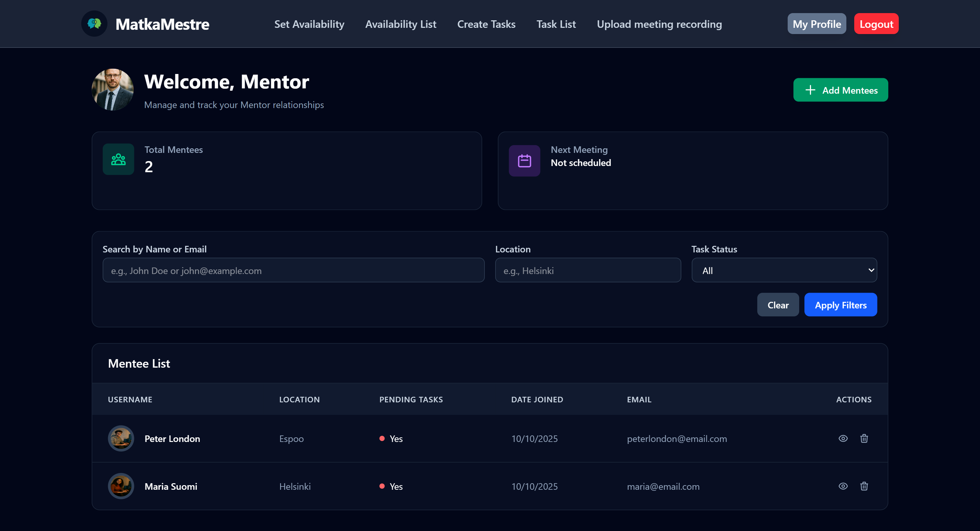Focus the Search by Name or Email field

[x=293, y=270]
